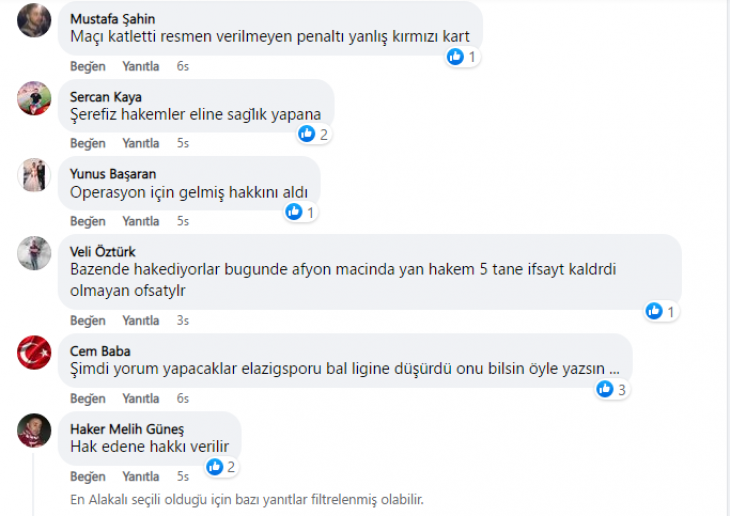Open Haker Melih Güneş's avatar
The height and width of the screenshot is (516, 730).
point(35,430)
